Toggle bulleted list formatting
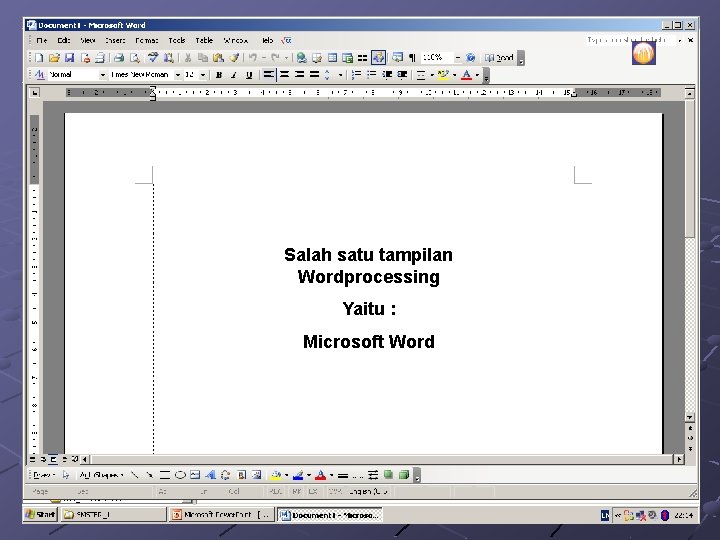The width and height of the screenshot is (720, 540). [371, 74]
